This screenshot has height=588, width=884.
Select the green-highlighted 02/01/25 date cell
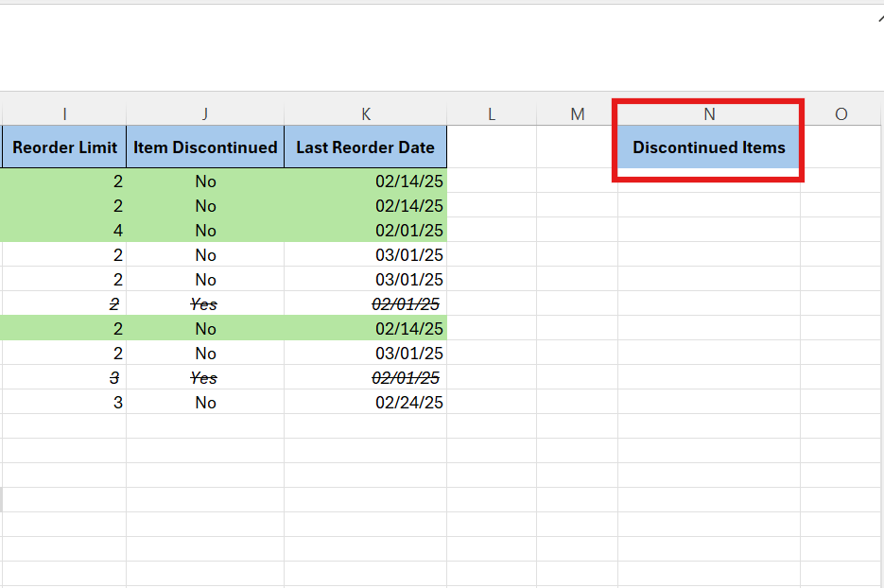pyautogui.click(x=365, y=230)
